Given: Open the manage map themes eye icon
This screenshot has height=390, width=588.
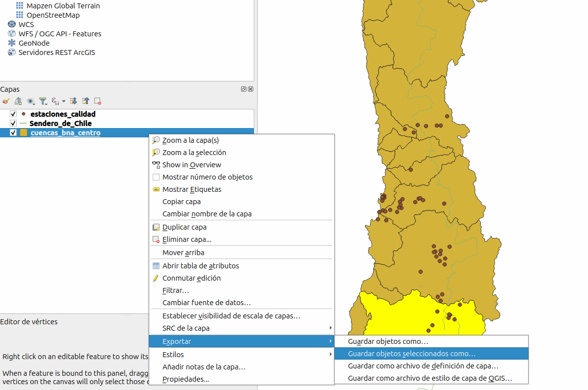Looking at the screenshot, I should pyautogui.click(x=31, y=101).
